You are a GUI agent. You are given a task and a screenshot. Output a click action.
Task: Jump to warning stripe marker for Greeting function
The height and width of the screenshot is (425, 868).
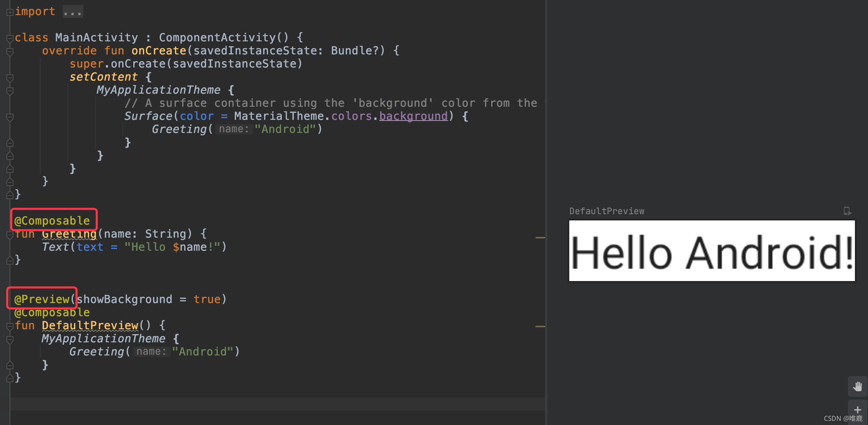(x=540, y=237)
